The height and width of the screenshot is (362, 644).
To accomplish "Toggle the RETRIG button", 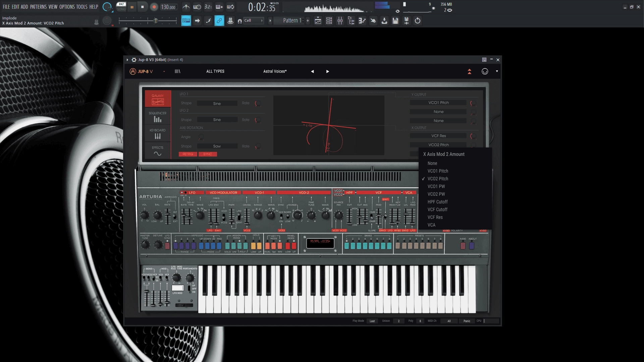I will click(188, 154).
